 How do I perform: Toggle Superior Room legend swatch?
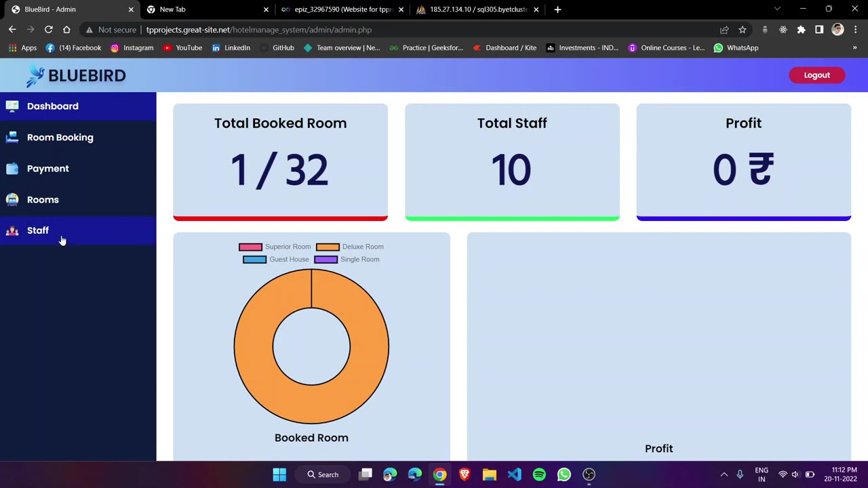tap(250, 247)
